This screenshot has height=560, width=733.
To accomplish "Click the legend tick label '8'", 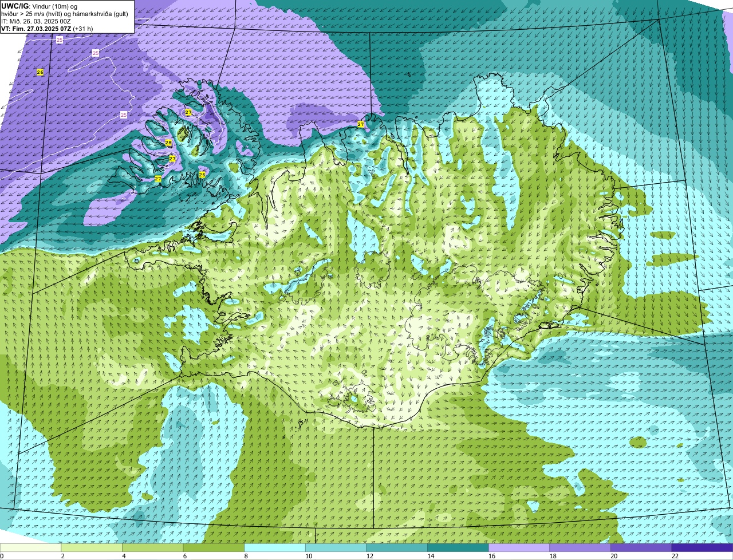I will point(246,556).
